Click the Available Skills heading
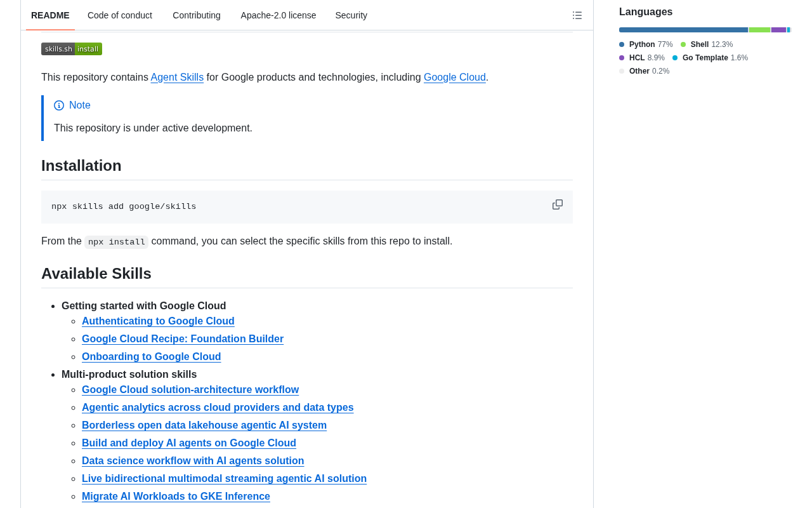812x508 pixels. pos(96,274)
